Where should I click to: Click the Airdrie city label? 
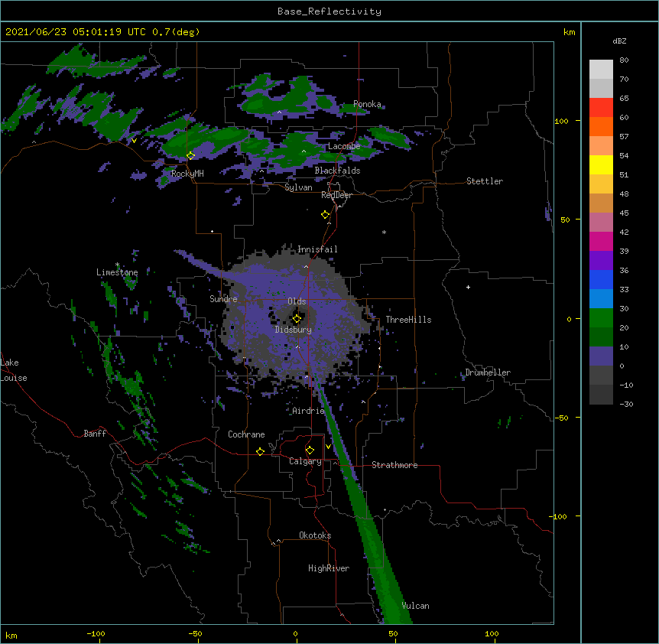pyautogui.click(x=308, y=411)
